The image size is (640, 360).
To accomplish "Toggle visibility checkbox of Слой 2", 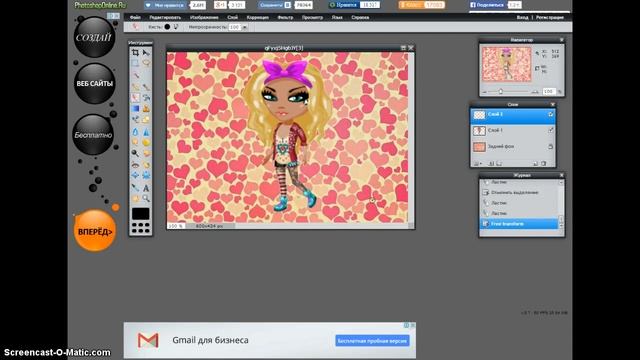I will coord(550,114).
